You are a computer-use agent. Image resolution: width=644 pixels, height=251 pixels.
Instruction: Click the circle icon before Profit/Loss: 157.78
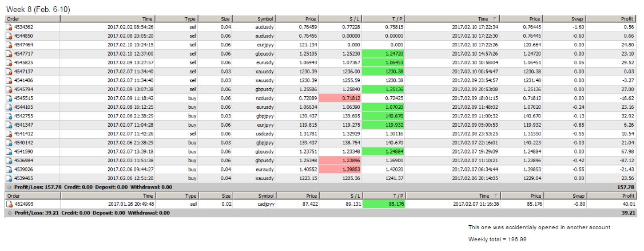tap(10, 187)
